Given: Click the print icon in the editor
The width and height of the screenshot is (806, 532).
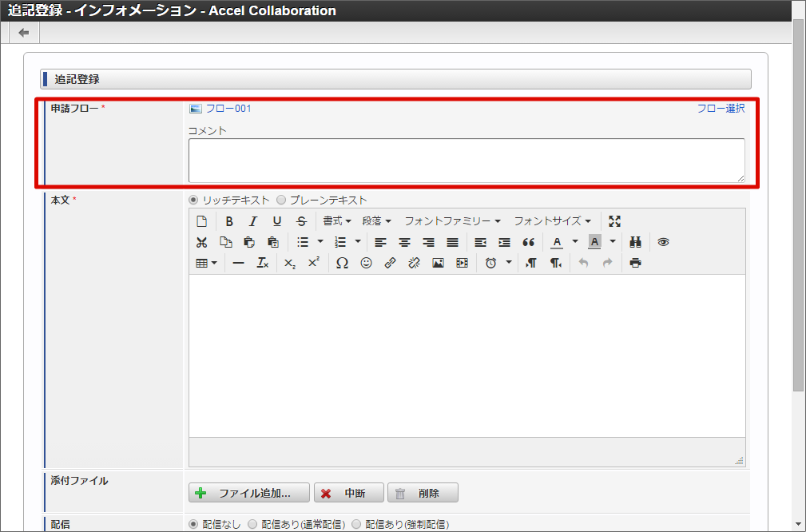Looking at the screenshot, I should [x=633, y=263].
